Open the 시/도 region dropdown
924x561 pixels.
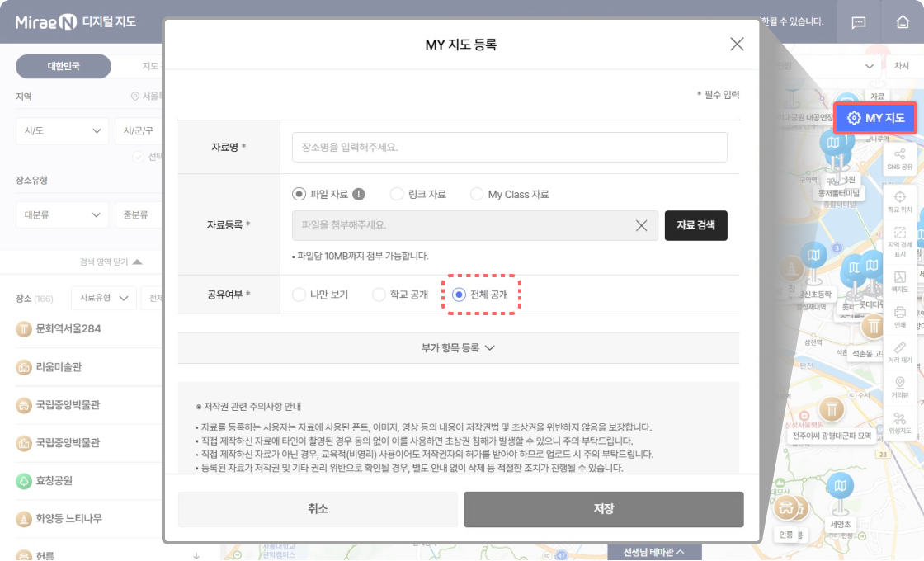point(63,130)
